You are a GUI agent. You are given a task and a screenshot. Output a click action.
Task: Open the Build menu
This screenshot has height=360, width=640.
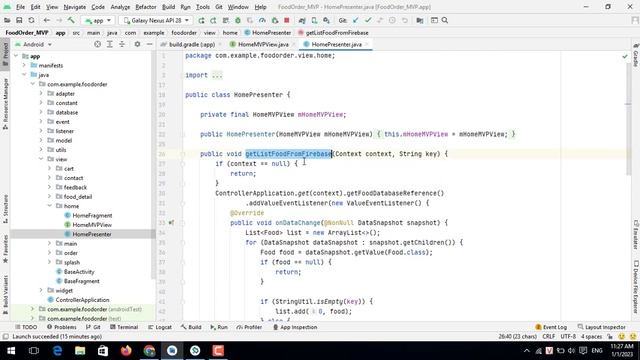(168, 7)
